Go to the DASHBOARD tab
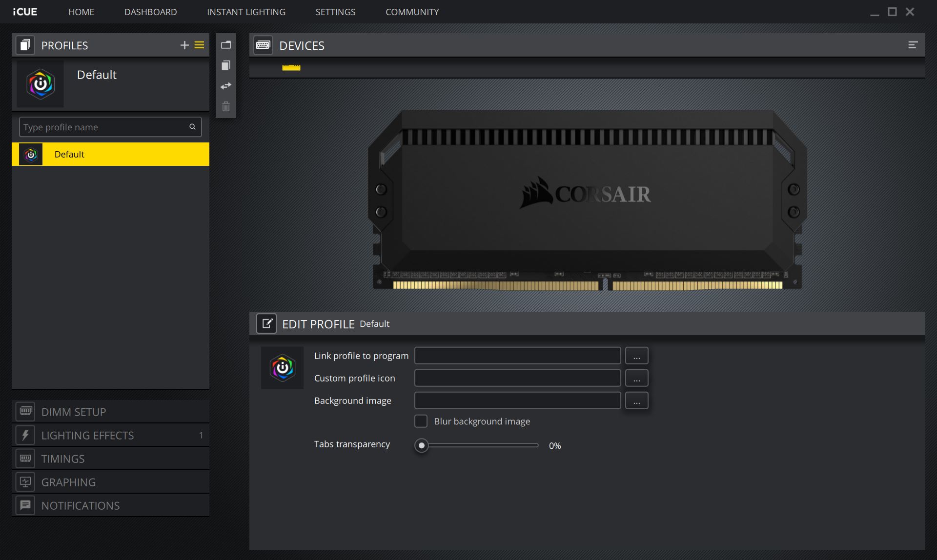Image resolution: width=937 pixels, height=560 pixels. pos(150,12)
